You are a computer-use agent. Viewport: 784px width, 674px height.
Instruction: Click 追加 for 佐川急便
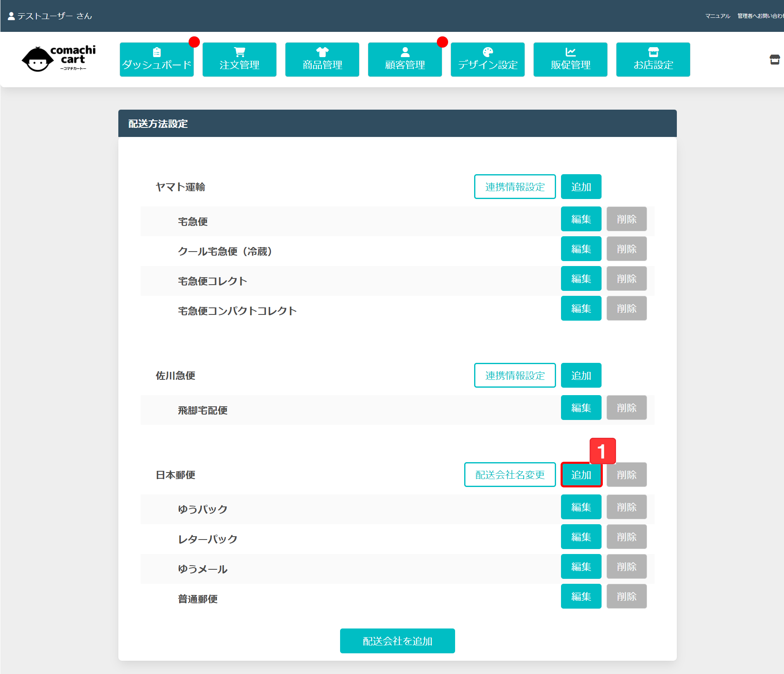click(x=581, y=375)
